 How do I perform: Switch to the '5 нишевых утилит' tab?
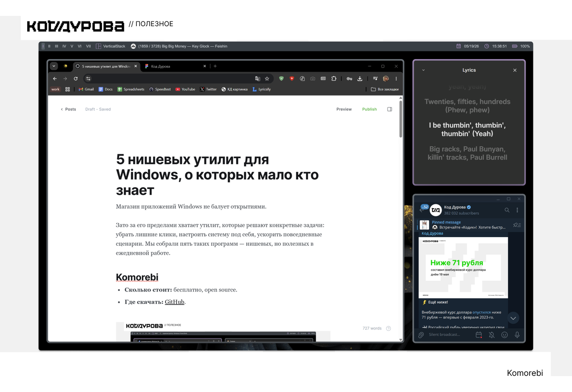pyautogui.click(x=106, y=66)
